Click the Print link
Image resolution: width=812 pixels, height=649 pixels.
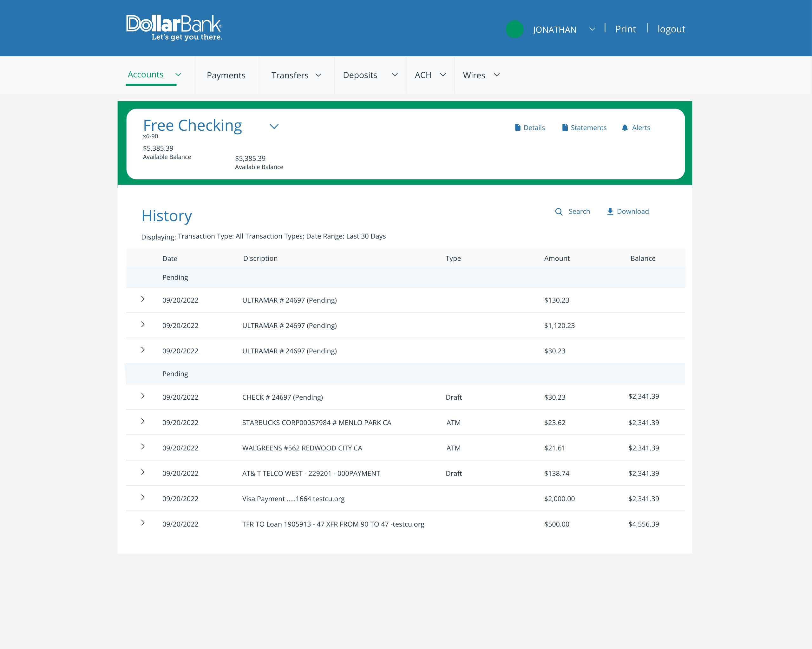tap(625, 29)
